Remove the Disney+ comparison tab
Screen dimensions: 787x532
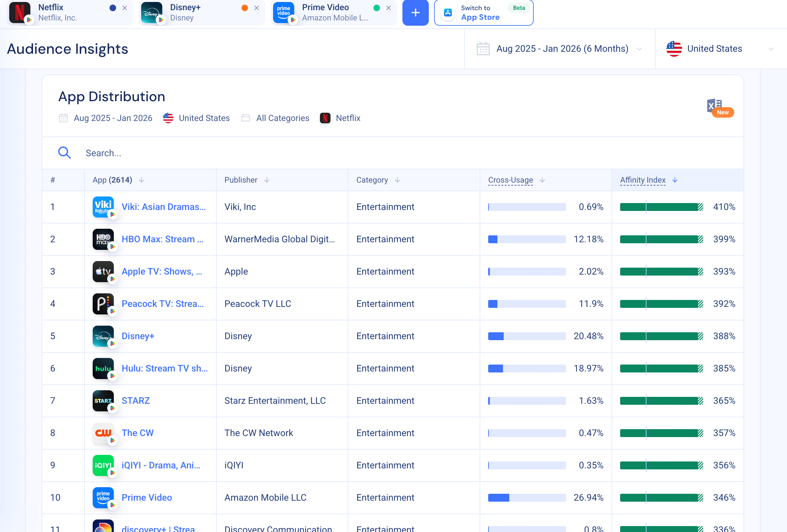(257, 8)
